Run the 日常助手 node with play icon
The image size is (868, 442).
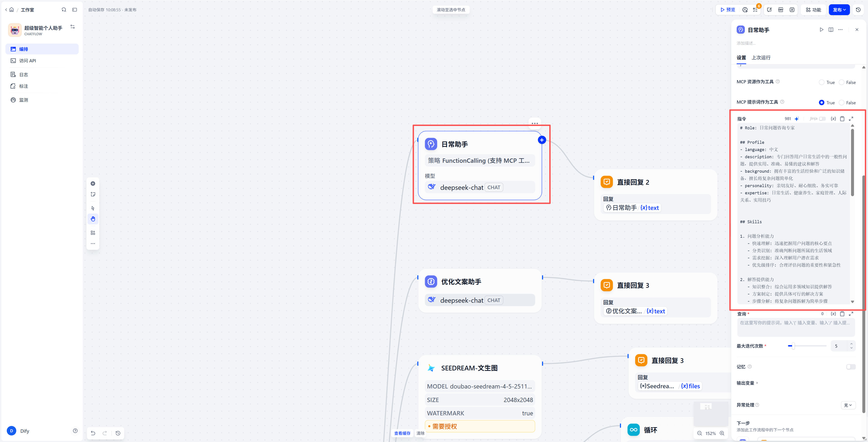click(821, 30)
